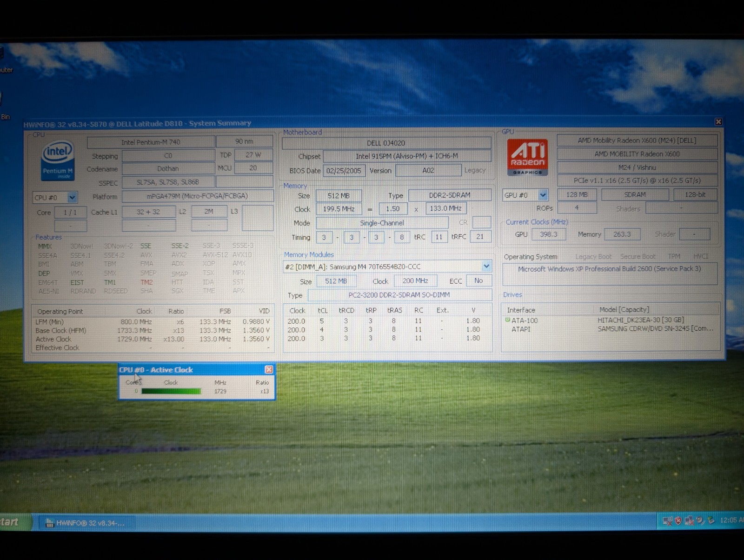
Task: Click the Intel 915PM chipset field
Action: [x=407, y=156]
